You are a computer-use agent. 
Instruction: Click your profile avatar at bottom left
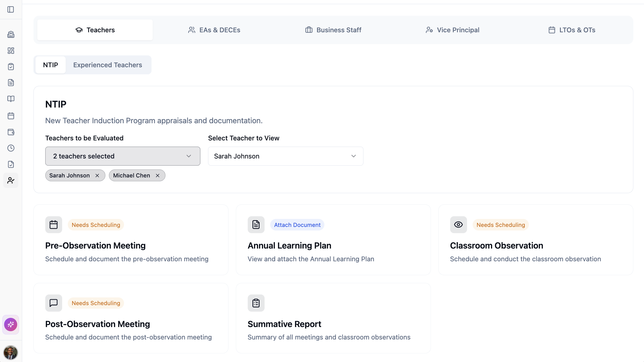[x=11, y=353]
